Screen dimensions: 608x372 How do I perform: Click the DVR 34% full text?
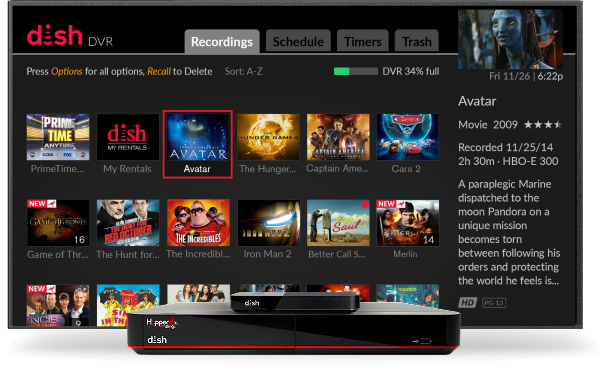pyautogui.click(x=411, y=71)
